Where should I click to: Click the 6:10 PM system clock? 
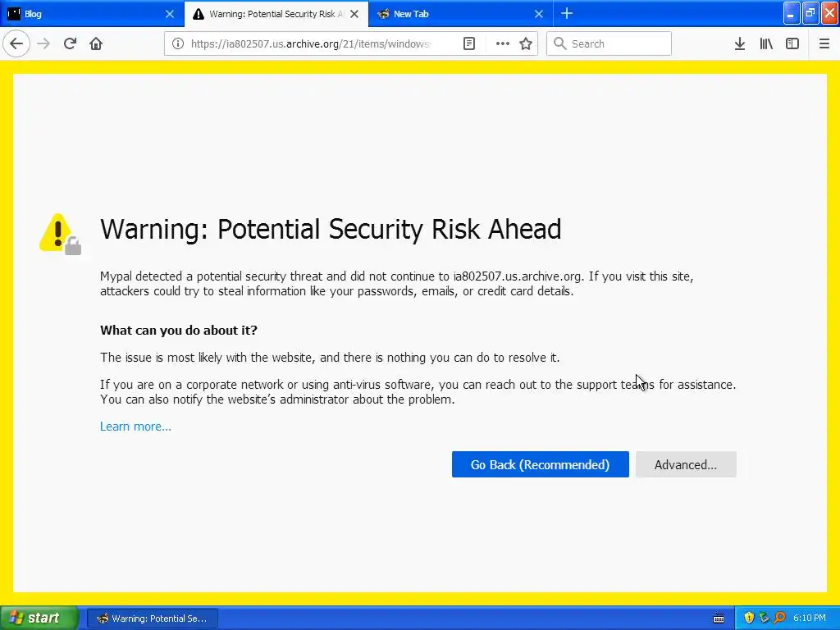point(810,619)
